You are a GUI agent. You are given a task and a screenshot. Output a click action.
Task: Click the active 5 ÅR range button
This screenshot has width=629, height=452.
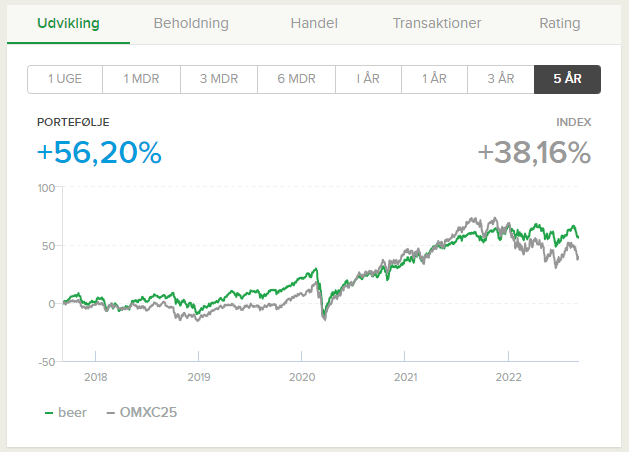[x=567, y=80]
